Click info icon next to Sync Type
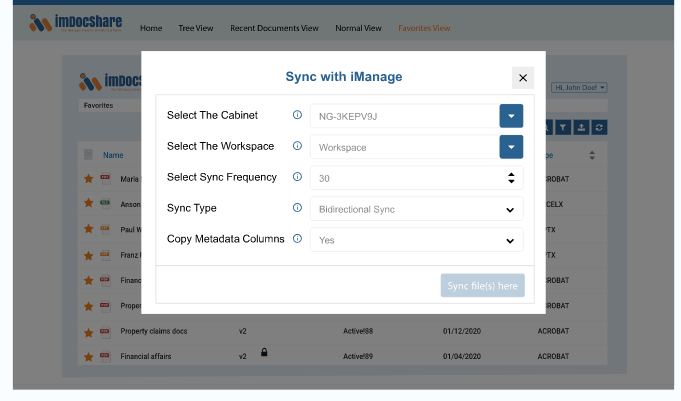681x401 pixels. (x=297, y=208)
